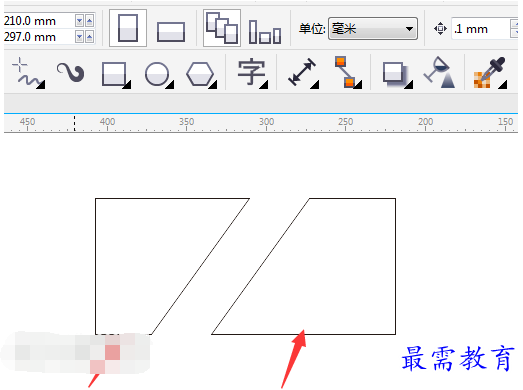523x390 pixels.
Task: Decrease page height with down stepper
Action: tap(79, 37)
